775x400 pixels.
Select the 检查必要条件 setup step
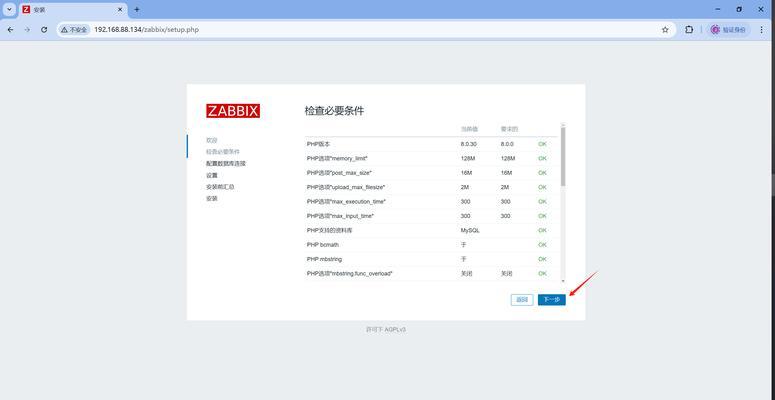pyautogui.click(x=222, y=152)
